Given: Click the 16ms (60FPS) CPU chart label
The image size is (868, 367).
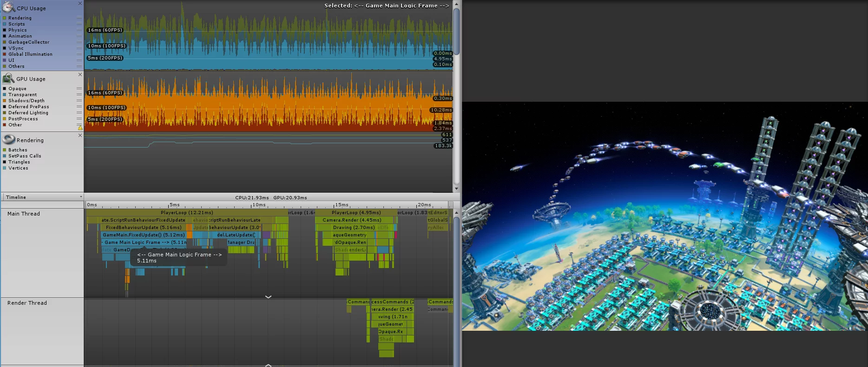Looking at the screenshot, I should point(105,30).
